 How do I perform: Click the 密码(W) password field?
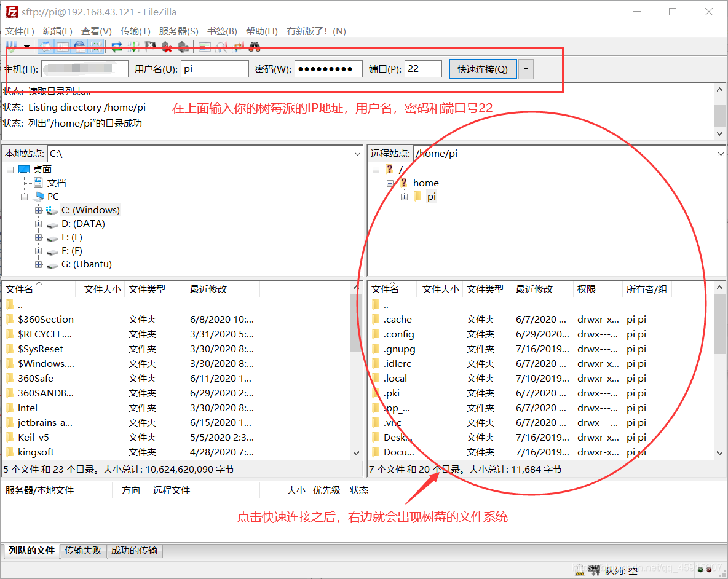click(x=329, y=69)
